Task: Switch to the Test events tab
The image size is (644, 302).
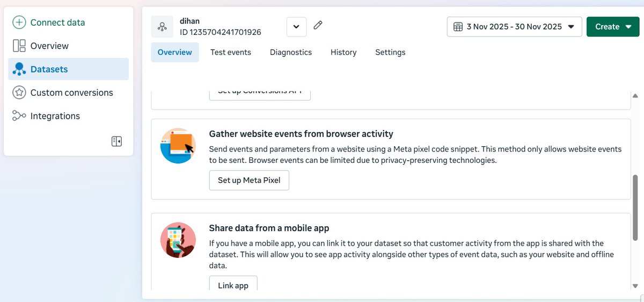Action: tap(231, 52)
